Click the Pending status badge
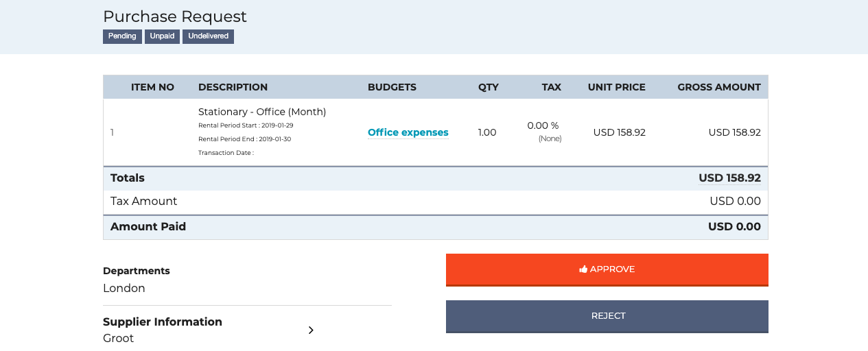Image resolution: width=868 pixels, height=351 pixels. pyautogui.click(x=122, y=36)
